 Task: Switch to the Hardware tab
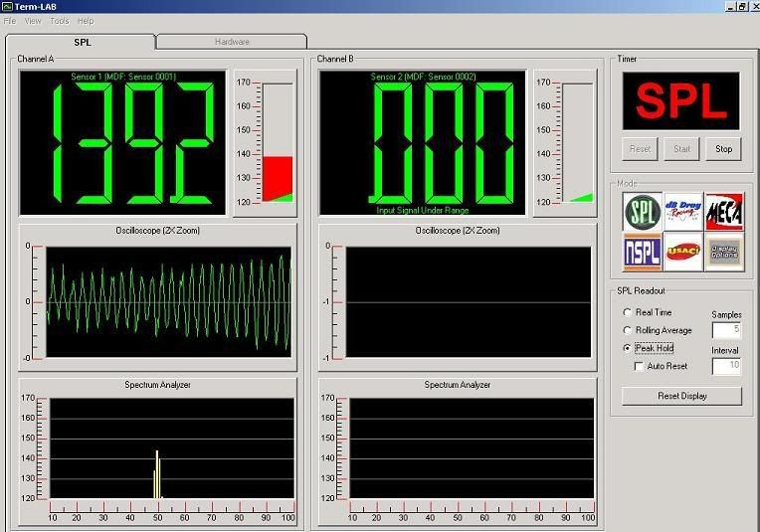click(232, 42)
